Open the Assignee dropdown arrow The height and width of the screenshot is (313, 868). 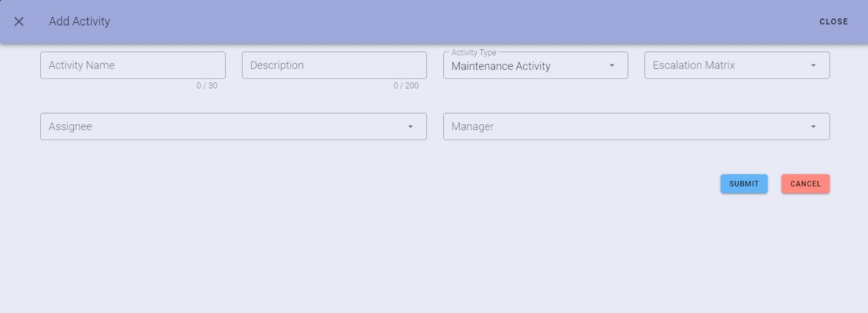(410, 127)
